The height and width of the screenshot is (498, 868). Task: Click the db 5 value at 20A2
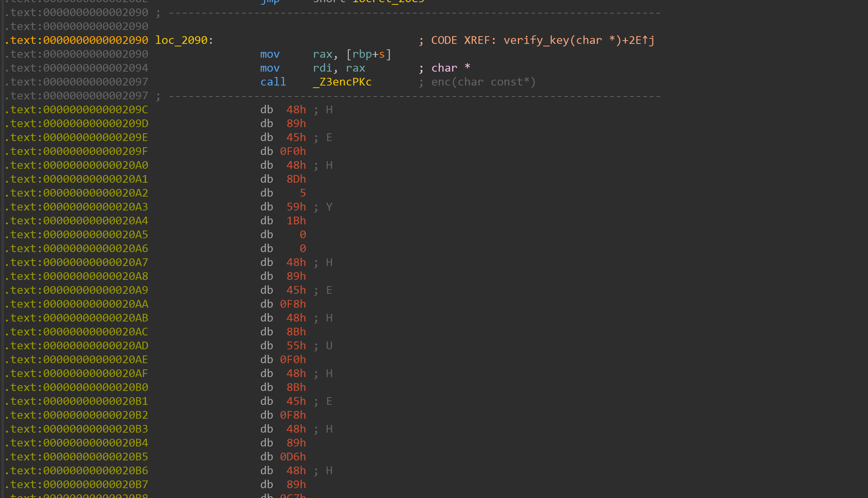click(303, 193)
